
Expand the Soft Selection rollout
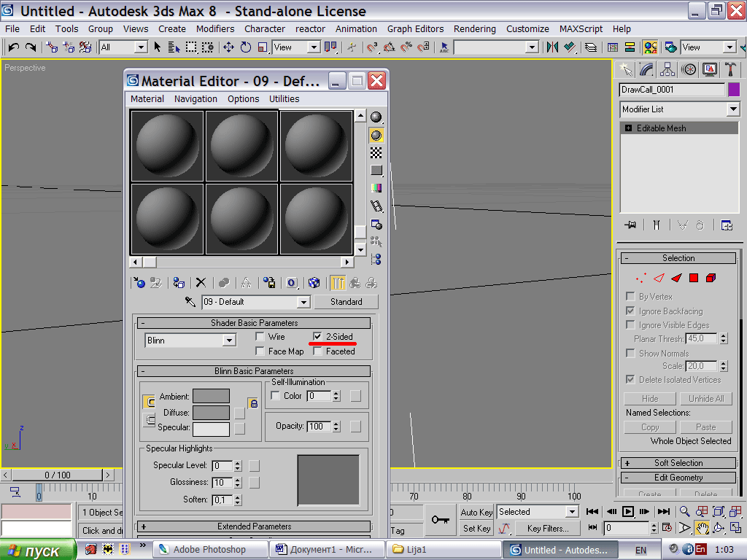(x=678, y=463)
